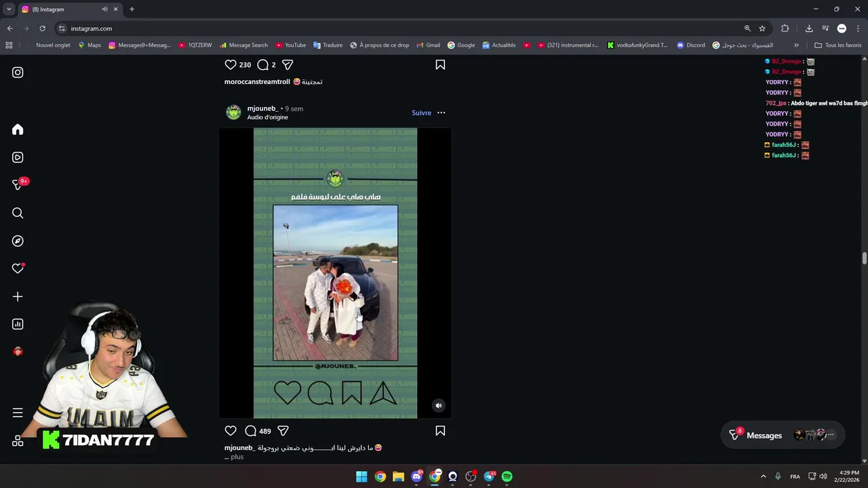Open the Chrome three-dot menu

click(x=859, y=28)
